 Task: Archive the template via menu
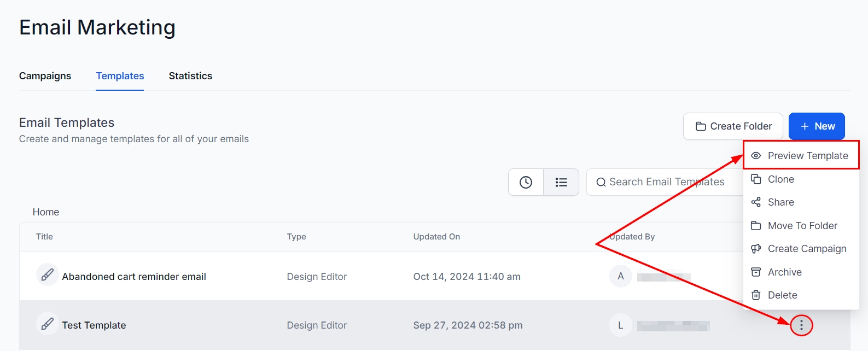tap(784, 272)
